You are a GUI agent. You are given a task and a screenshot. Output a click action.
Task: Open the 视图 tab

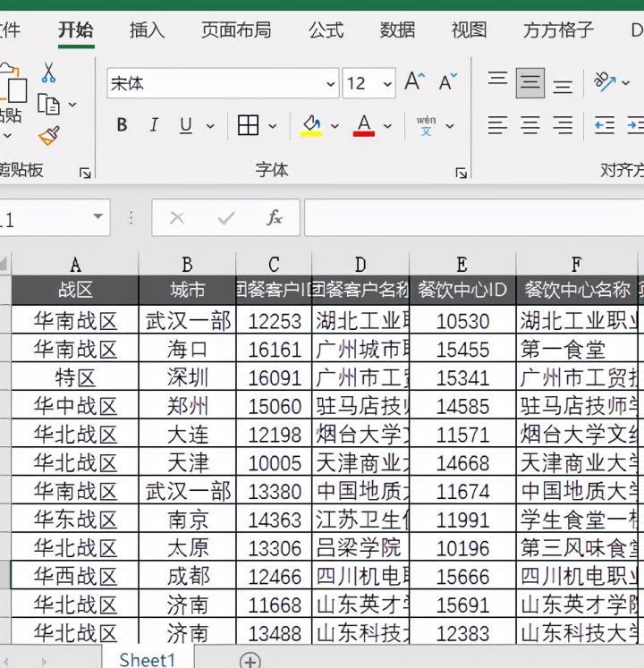tap(469, 30)
